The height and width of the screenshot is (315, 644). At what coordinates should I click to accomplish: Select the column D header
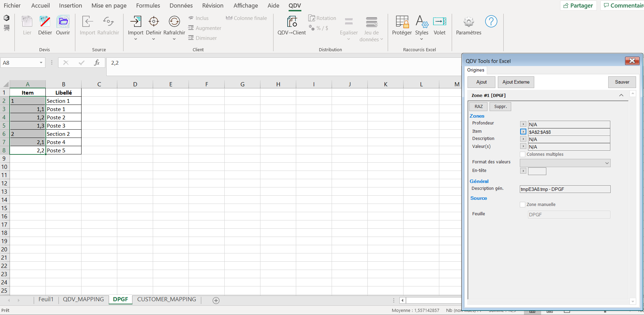tap(135, 84)
